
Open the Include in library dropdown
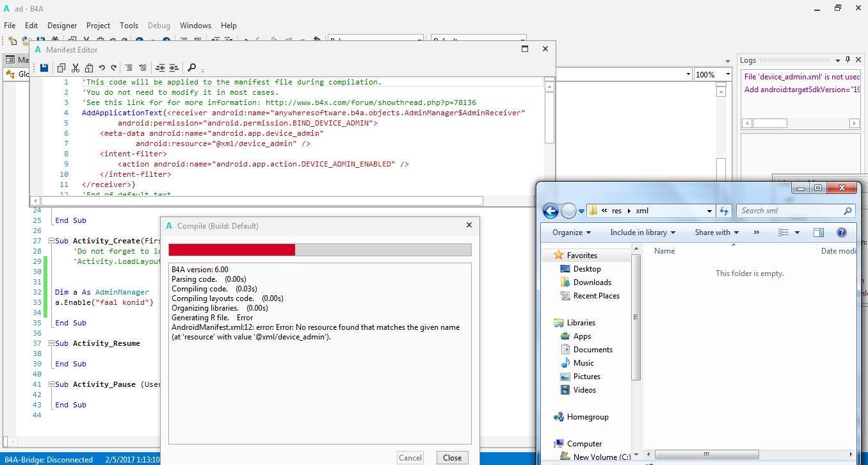pyautogui.click(x=642, y=232)
